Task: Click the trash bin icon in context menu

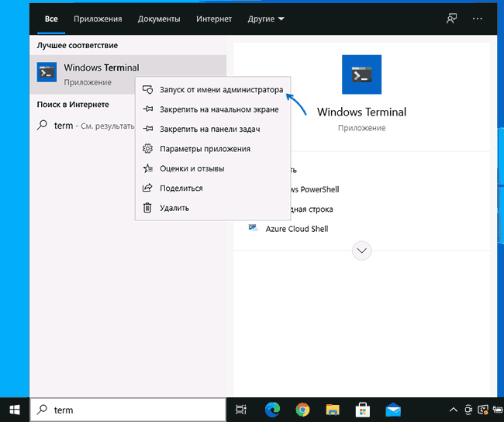Action: point(147,208)
